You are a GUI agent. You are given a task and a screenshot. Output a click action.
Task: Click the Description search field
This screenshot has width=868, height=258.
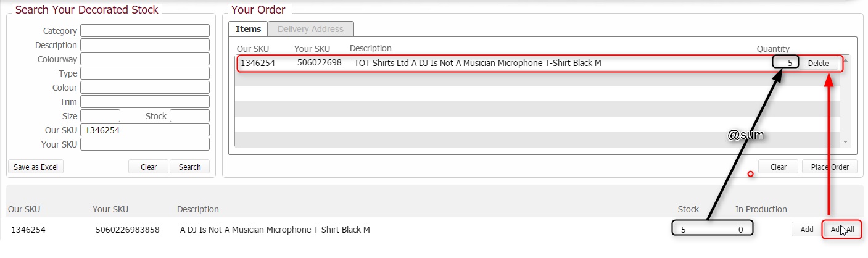[145, 45]
